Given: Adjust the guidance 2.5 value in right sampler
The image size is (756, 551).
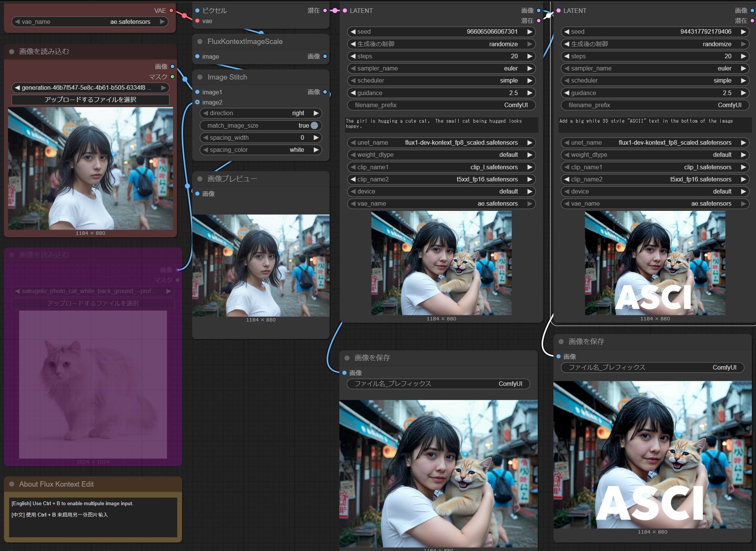Looking at the screenshot, I should pos(654,93).
